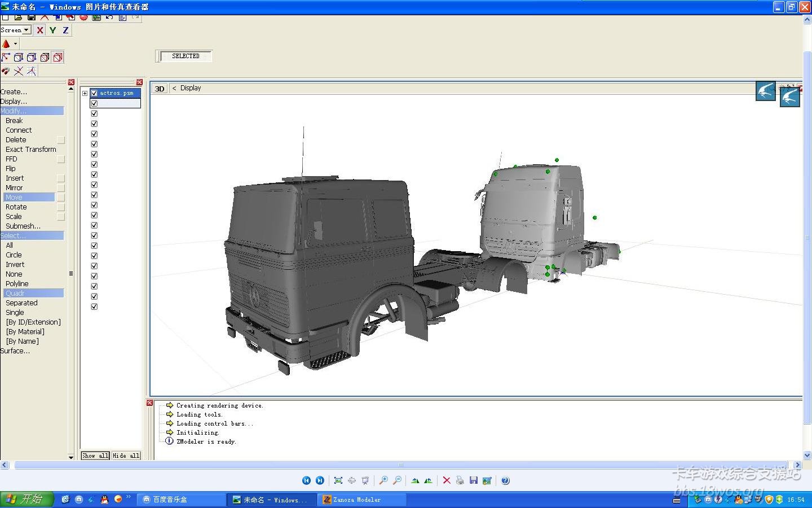
Task: Go to next image in viewer
Action: tap(320, 480)
